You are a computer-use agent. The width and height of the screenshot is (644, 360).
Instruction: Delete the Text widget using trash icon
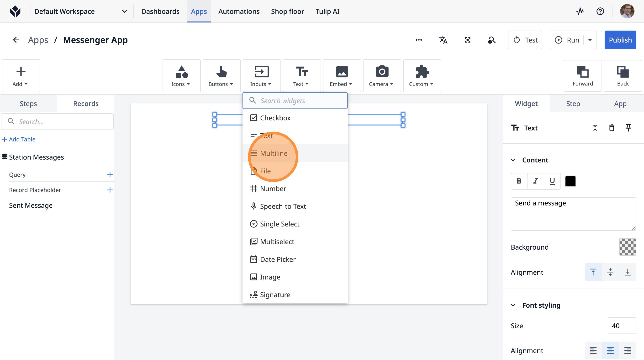tap(612, 128)
